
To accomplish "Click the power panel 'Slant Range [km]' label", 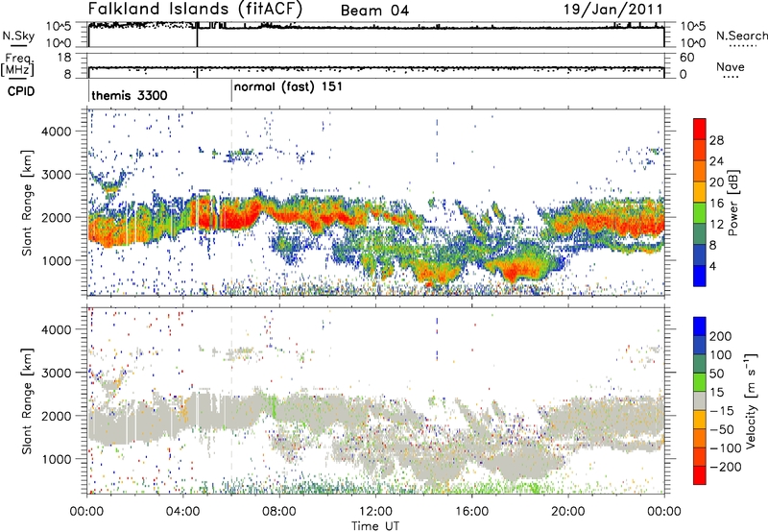I will tap(27, 203).
